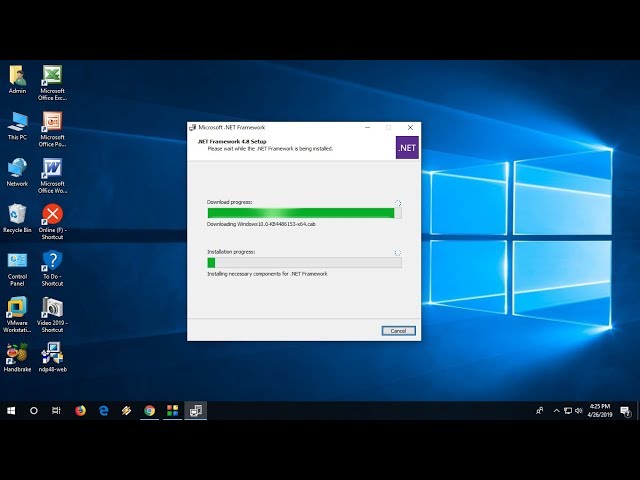The image size is (640, 480).
Task: Click the ".NET Framework 4.8 Setup" heading
Action: pos(232,142)
